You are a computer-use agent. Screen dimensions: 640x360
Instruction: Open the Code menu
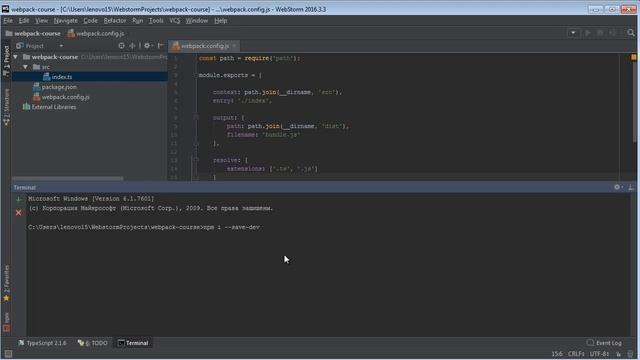tap(90, 20)
